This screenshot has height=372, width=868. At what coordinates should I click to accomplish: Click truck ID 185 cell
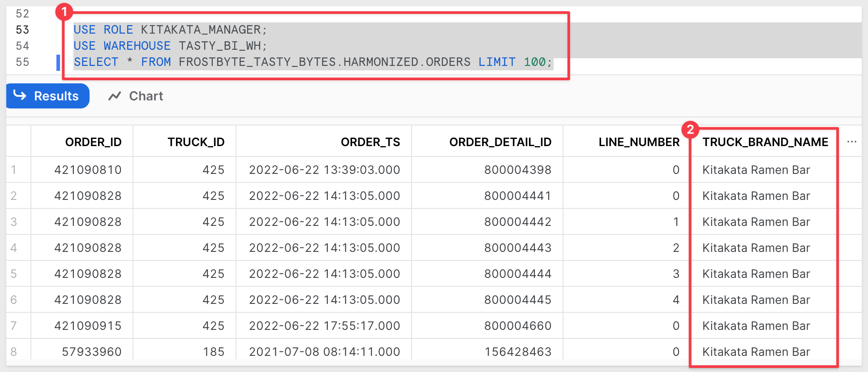tap(213, 352)
